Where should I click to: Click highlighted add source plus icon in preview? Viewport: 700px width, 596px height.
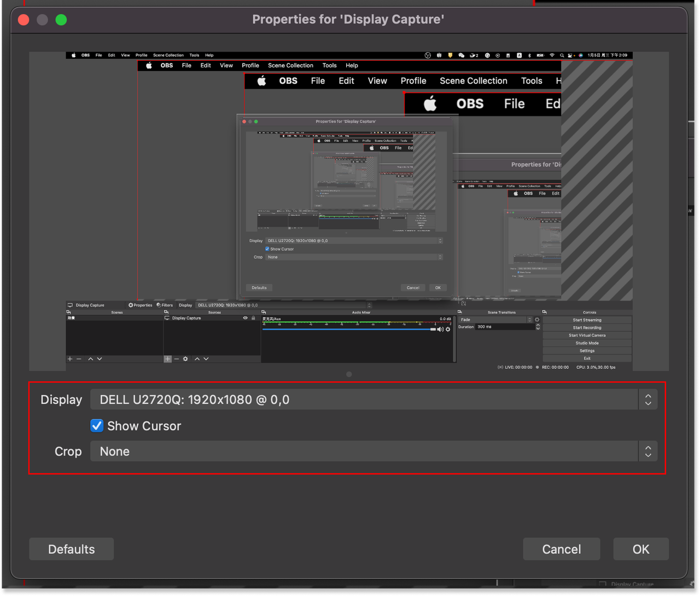168,359
